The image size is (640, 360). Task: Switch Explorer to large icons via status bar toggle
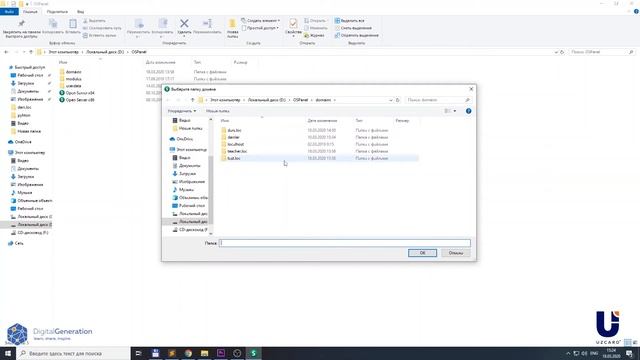click(x=635, y=342)
